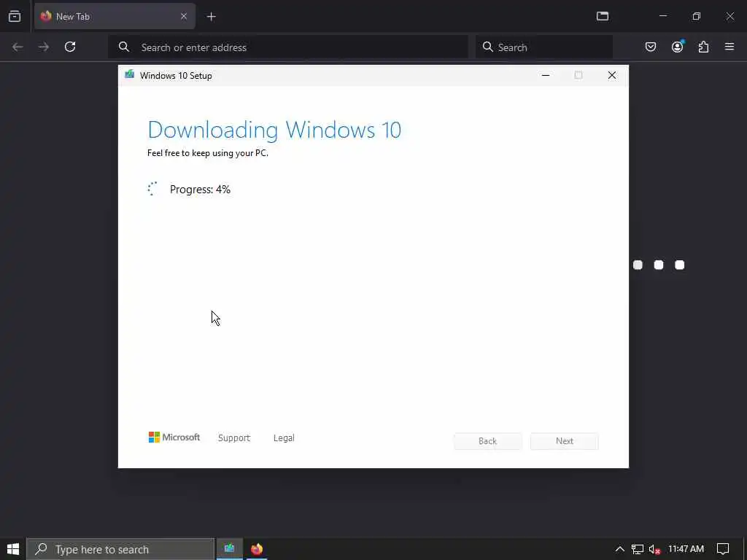Close the Firefox window
This screenshot has width=747, height=560.
click(729, 16)
